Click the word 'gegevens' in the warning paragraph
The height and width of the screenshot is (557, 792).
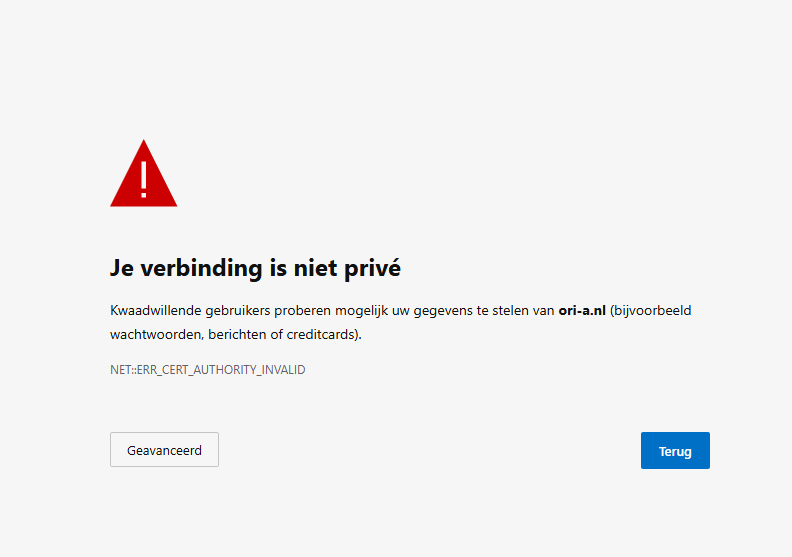pos(450,311)
